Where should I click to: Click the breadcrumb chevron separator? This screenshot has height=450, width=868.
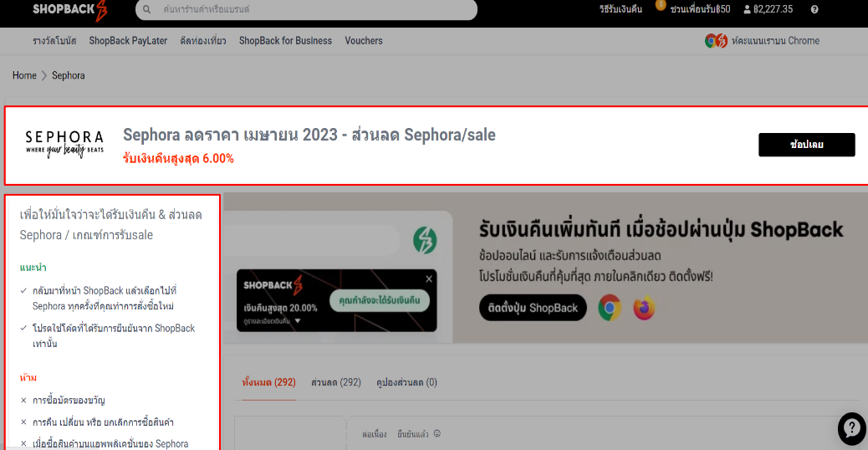coord(44,75)
